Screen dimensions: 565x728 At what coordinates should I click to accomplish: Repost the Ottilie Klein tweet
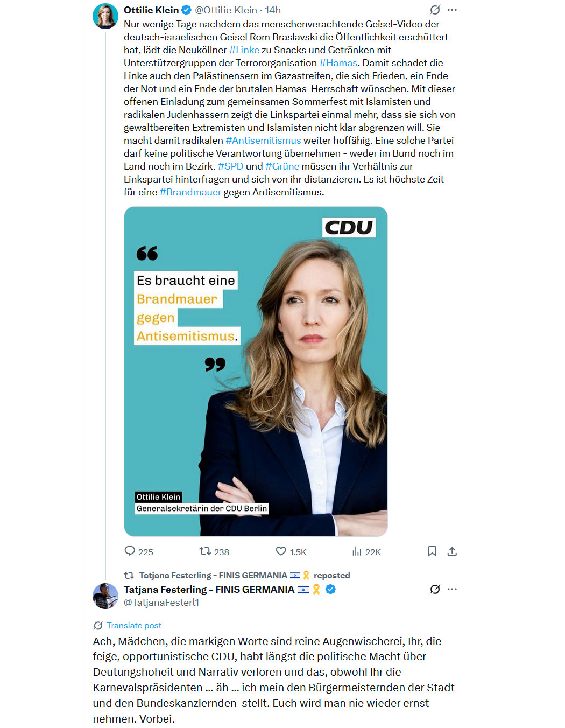coord(204,551)
